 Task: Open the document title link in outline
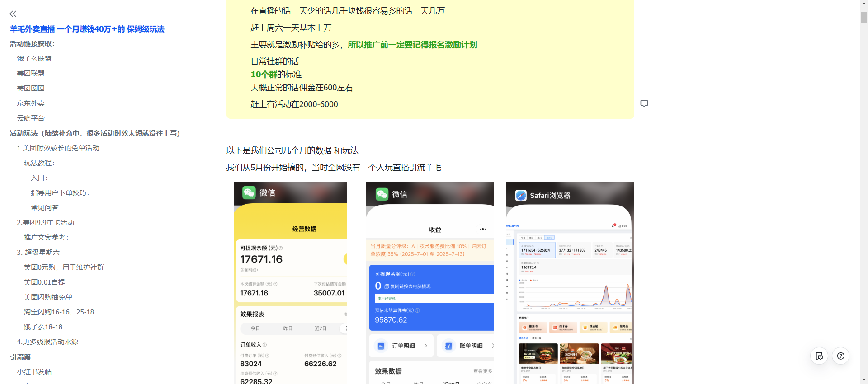click(87, 29)
